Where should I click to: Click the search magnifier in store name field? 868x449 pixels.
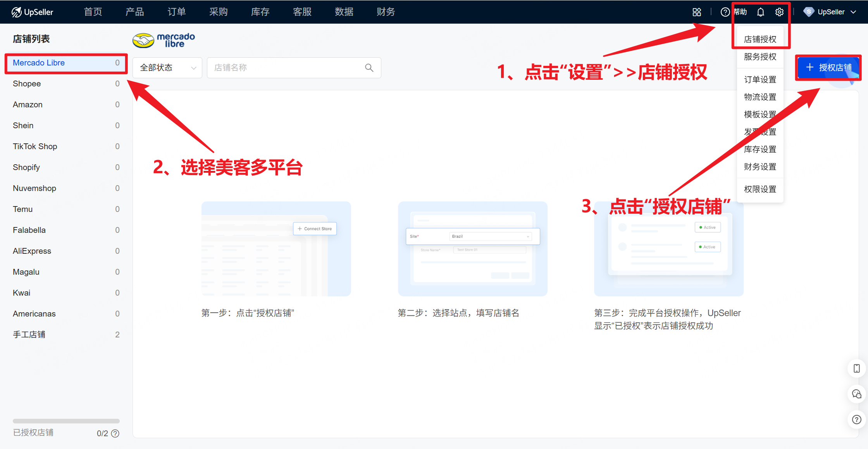click(369, 68)
